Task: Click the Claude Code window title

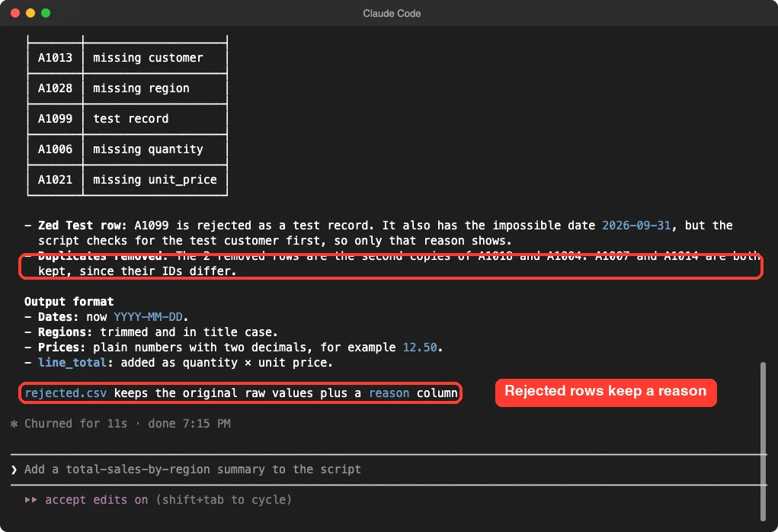Action: (x=392, y=14)
